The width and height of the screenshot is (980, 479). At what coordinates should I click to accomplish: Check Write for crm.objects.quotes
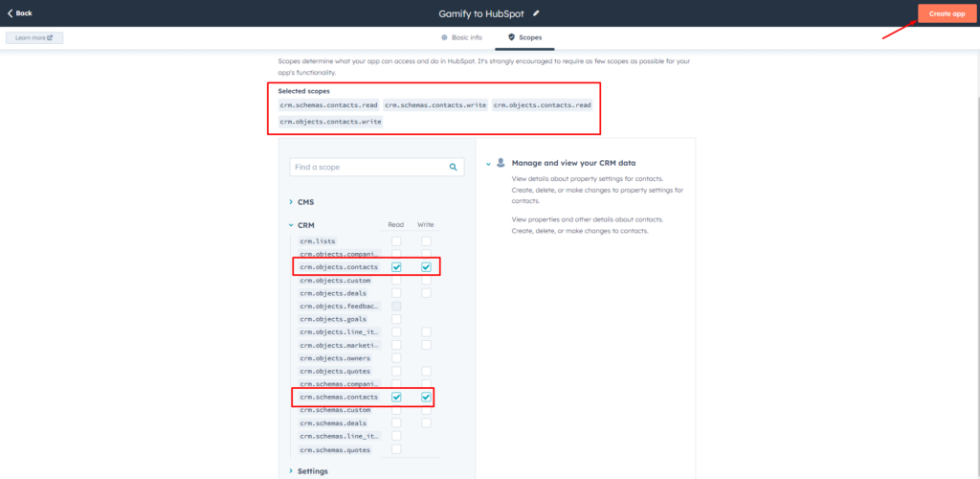click(x=426, y=371)
